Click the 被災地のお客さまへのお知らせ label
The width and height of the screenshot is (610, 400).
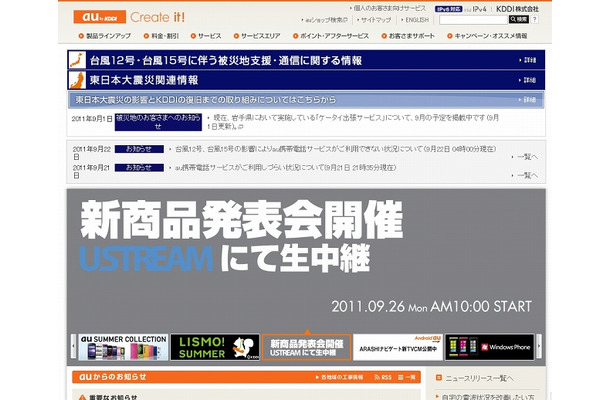158,122
